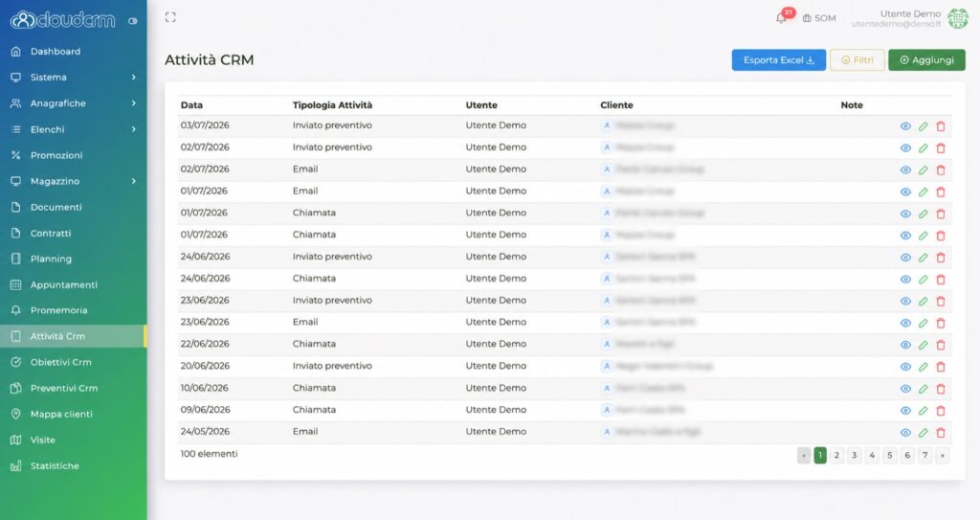Delete the 09/06/2026 Chiamata activity
Image resolution: width=980 pixels, height=520 pixels.
941,411
